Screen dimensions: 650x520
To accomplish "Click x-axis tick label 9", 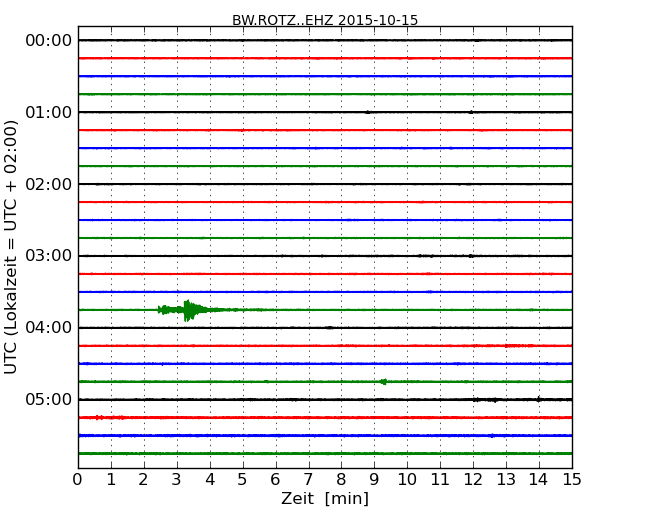I will 374,480.
